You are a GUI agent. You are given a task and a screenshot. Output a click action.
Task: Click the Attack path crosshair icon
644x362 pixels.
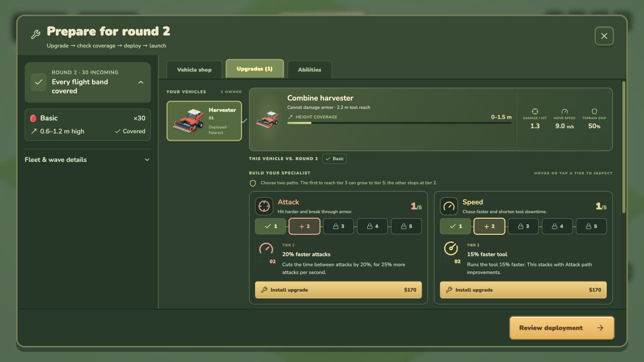tap(264, 206)
